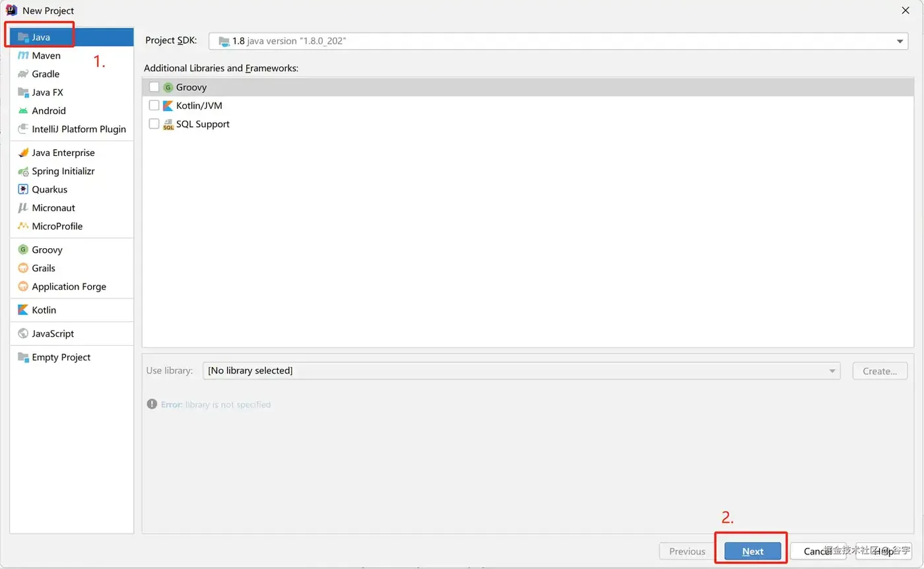Click the Empty Project folder icon
The height and width of the screenshot is (569, 924).
pyautogui.click(x=23, y=357)
